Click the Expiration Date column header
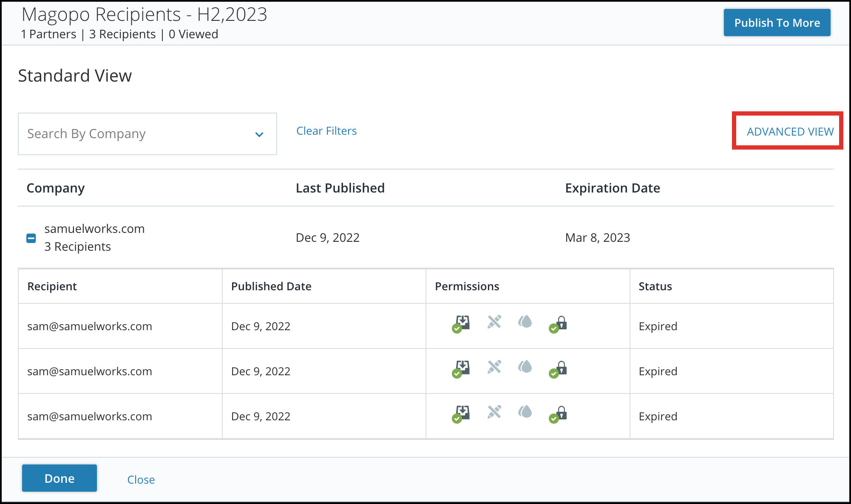This screenshot has height=504, width=851. [x=613, y=188]
